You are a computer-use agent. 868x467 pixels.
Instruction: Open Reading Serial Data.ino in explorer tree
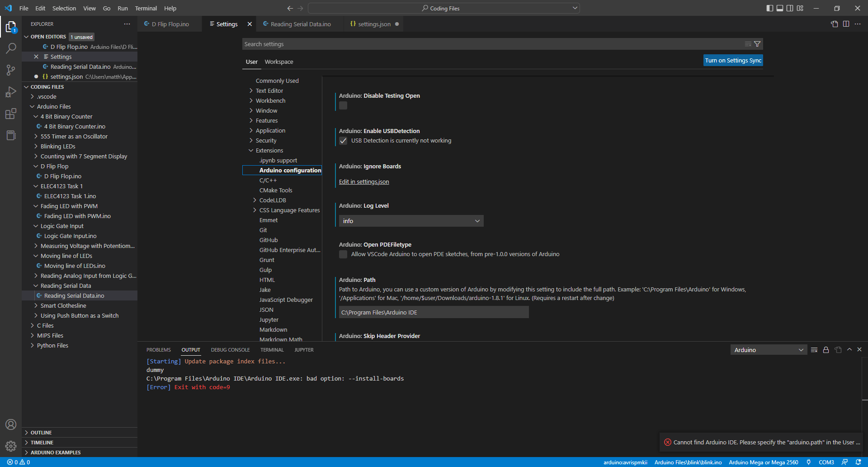[x=74, y=295]
